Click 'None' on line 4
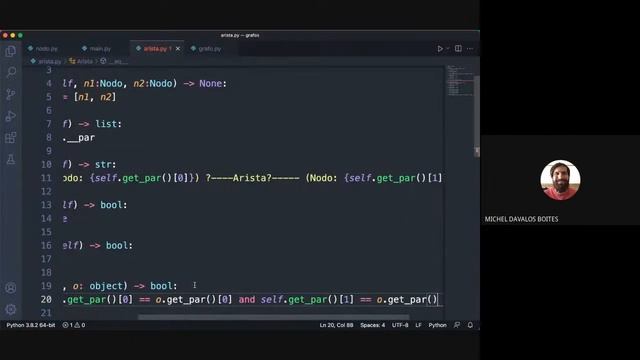This screenshot has width=640, height=360. click(210, 84)
